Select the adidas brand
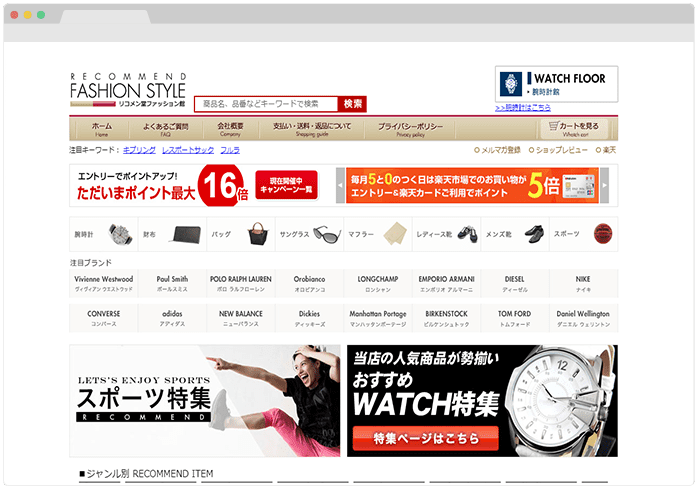 point(172,318)
